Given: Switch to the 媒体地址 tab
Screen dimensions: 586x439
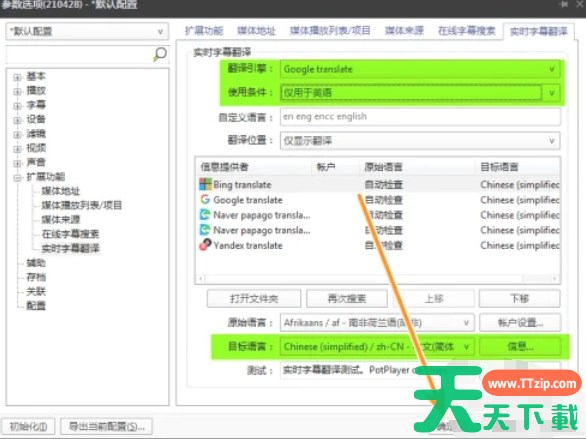Looking at the screenshot, I should (256, 31).
